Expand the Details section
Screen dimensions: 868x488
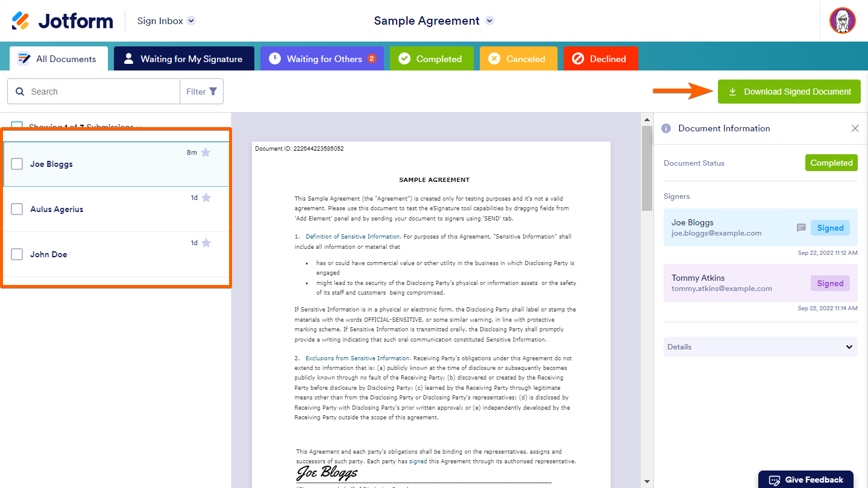point(760,346)
